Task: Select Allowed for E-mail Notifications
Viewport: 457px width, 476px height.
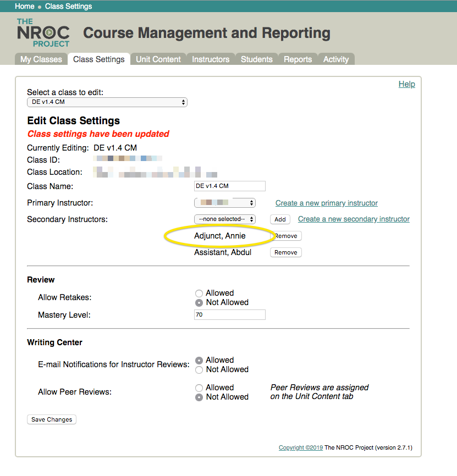Action: point(199,361)
